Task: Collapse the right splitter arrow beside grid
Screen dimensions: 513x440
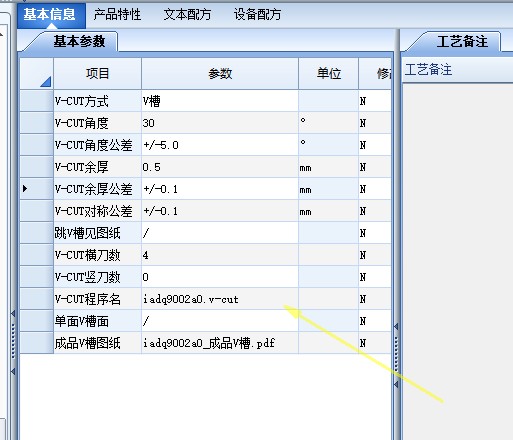Action: pos(396,326)
